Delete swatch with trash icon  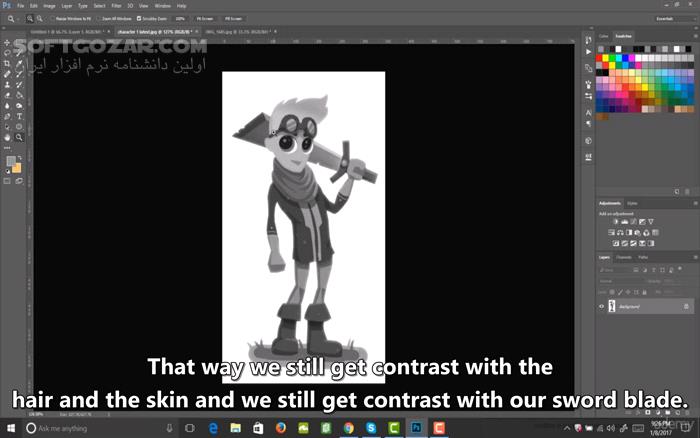coord(688,192)
